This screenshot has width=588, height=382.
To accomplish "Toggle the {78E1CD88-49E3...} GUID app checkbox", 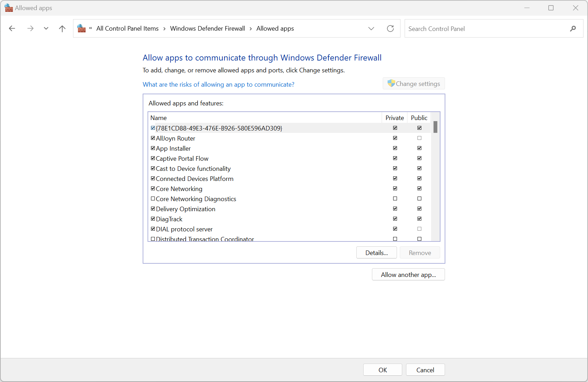I will [x=153, y=128].
